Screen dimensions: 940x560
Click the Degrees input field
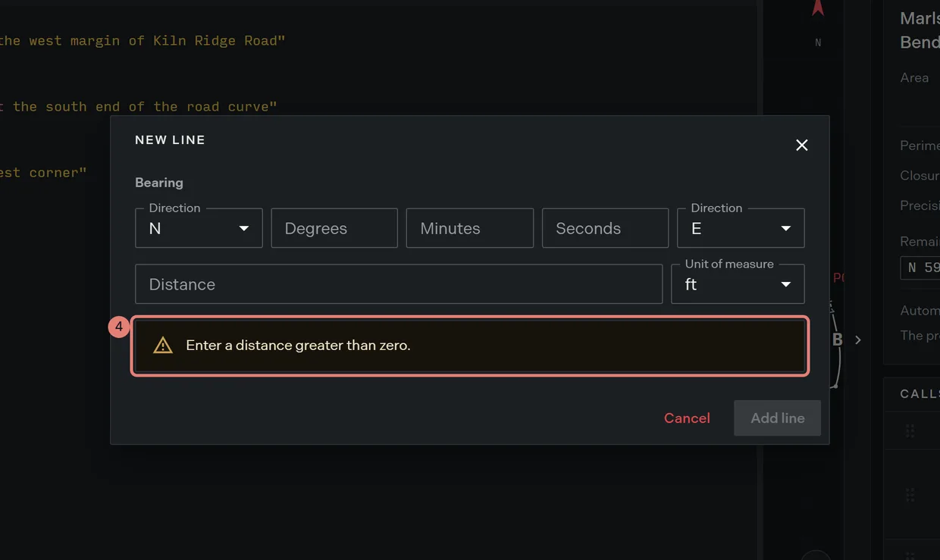(334, 228)
